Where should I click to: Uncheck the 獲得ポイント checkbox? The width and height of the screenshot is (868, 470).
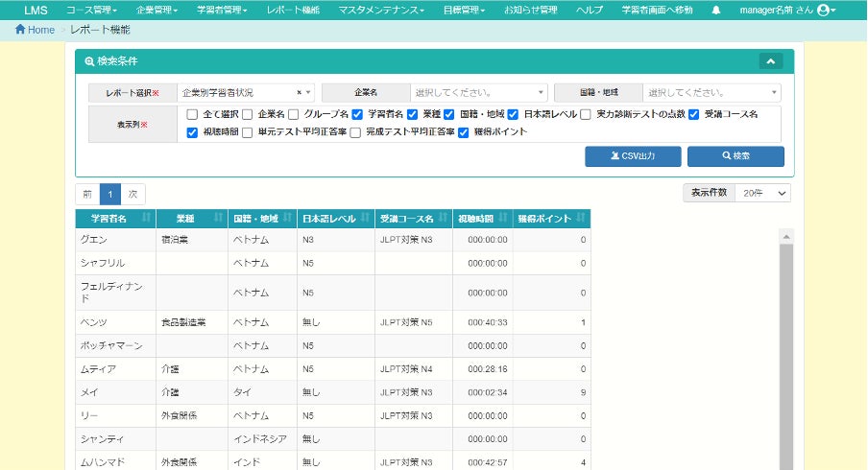(x=464, y=132)
